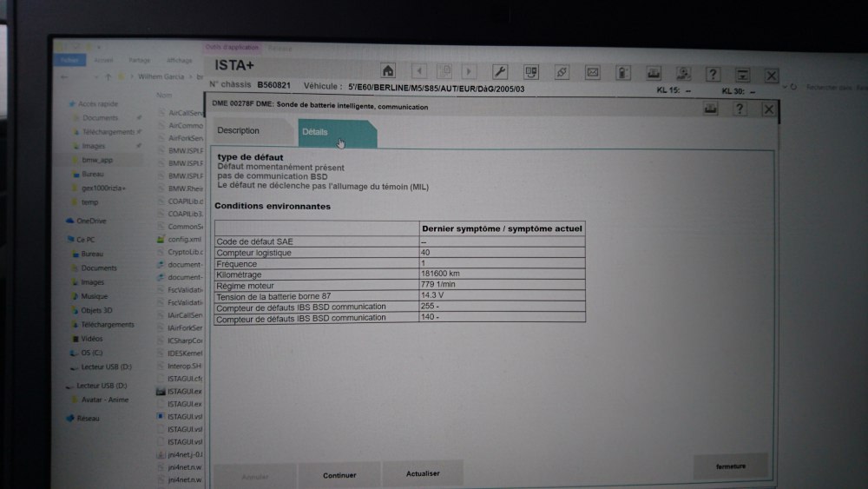Click the Continuer button

(x=339, y=475)
